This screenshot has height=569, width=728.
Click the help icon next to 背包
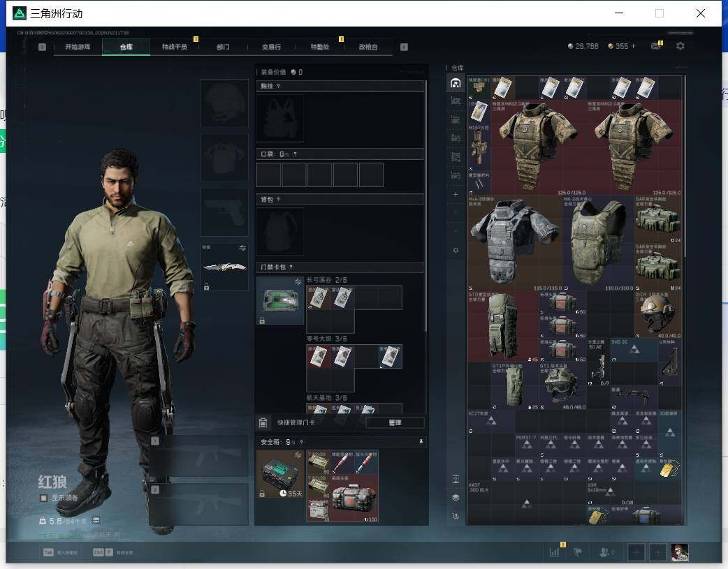click(x=278, y=200)
